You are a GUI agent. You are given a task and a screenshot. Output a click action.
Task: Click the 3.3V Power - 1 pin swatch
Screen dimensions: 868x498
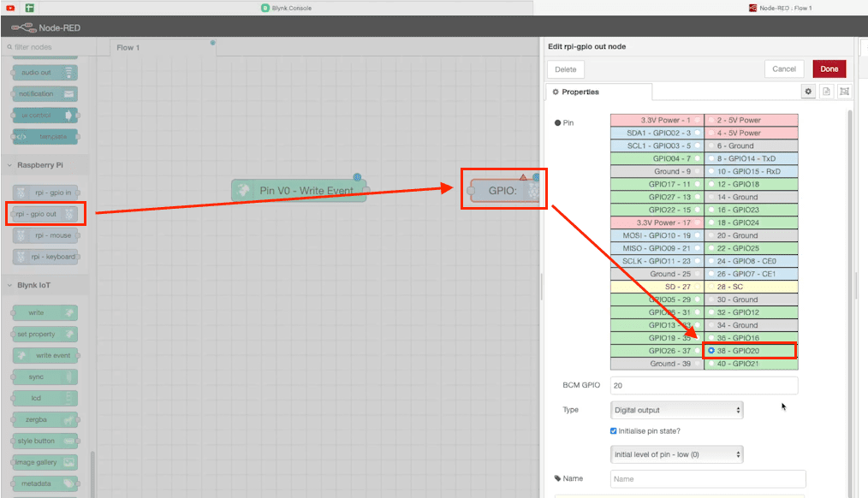[657, 121]
